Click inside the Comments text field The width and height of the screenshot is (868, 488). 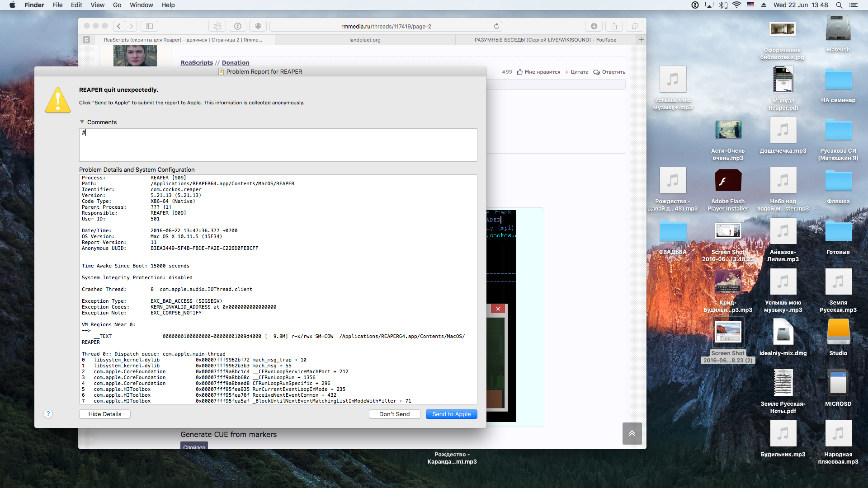coord(278,145)
